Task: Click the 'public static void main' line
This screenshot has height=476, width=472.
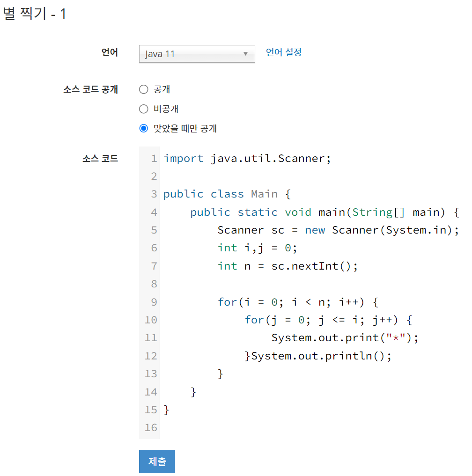Action: click(324, 212)
